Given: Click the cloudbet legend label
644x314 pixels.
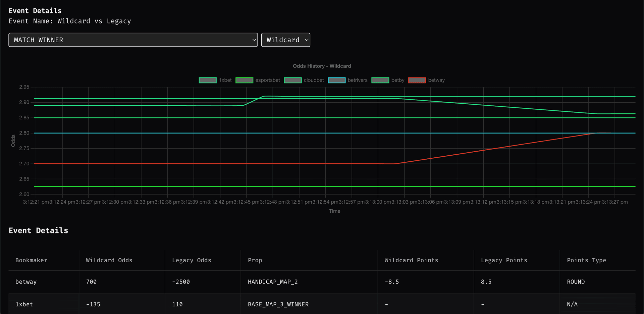Looking at the screenshot, I should [314, 80].
